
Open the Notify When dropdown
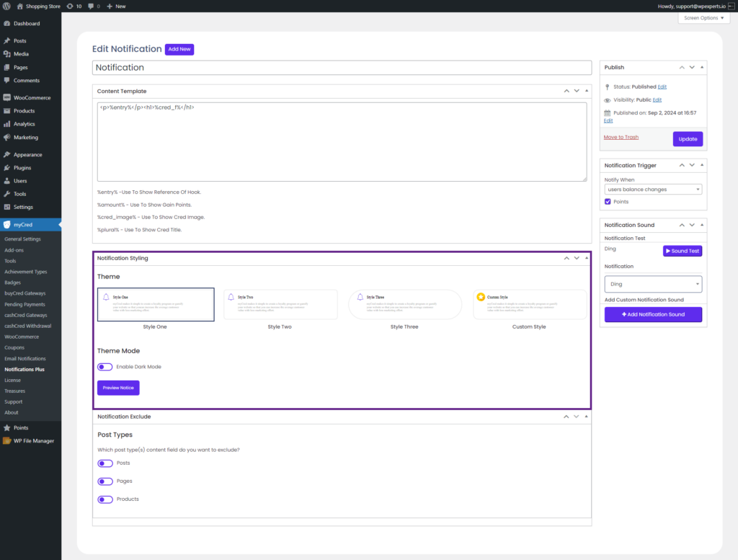652,189
